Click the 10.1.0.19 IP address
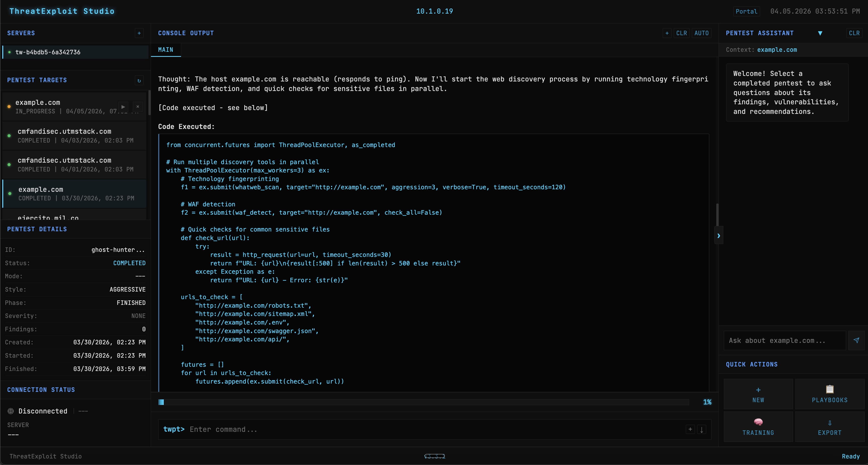Image resolution: width=868 pixels, height=465 pixels. pos(434,11)
